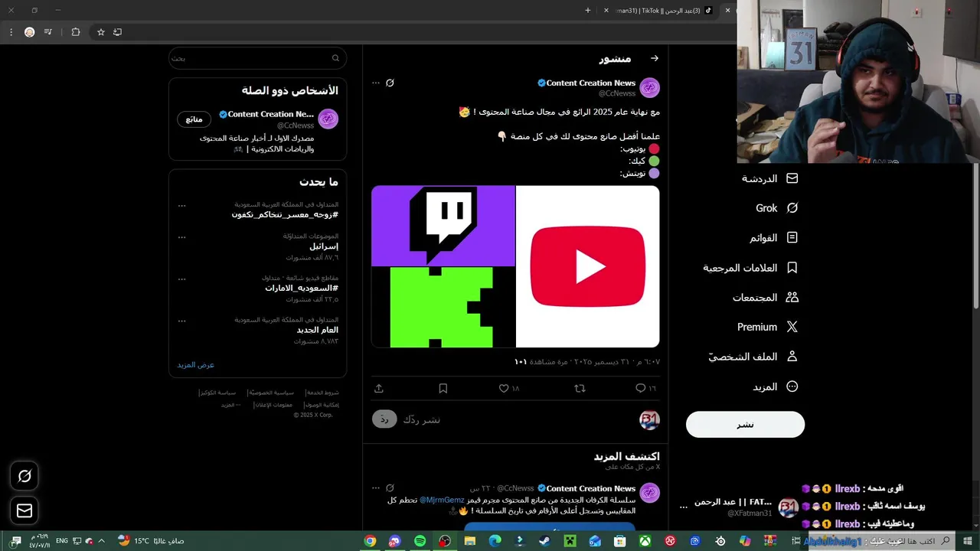Click عرض المزيد show more link
The image size is (980, 551).
click(x=196, y=365)
